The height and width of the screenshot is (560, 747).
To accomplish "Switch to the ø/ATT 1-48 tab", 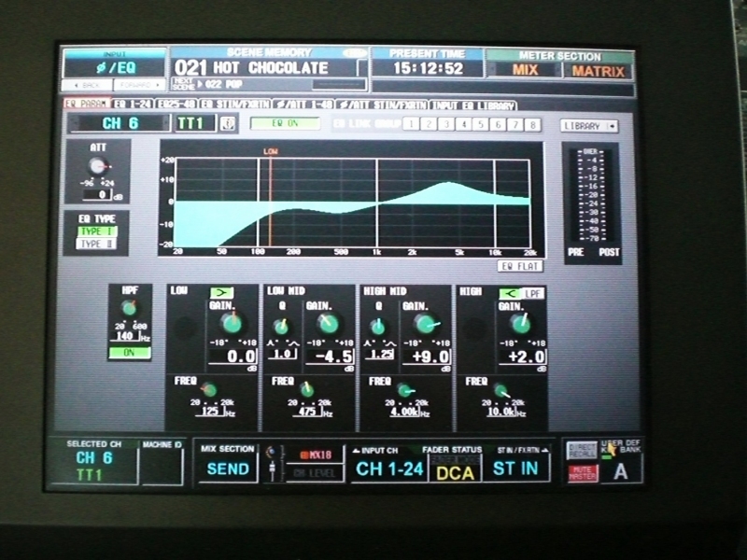I will (x=304, y=105).
